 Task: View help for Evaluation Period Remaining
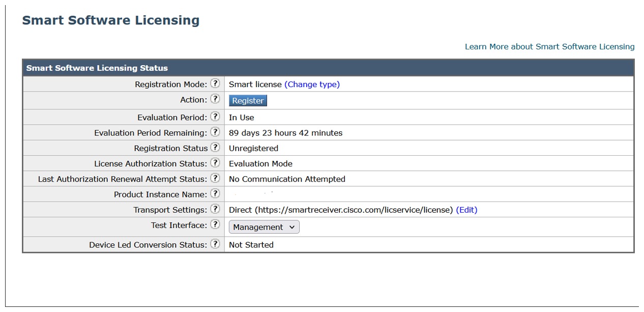click(215, 132)
